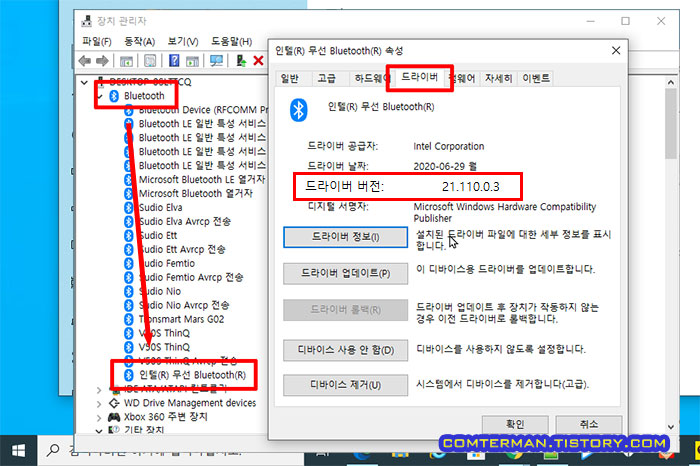Collapse the Bluetooth category node
Viewport: 700px width, 466px height.
(100, 96)
